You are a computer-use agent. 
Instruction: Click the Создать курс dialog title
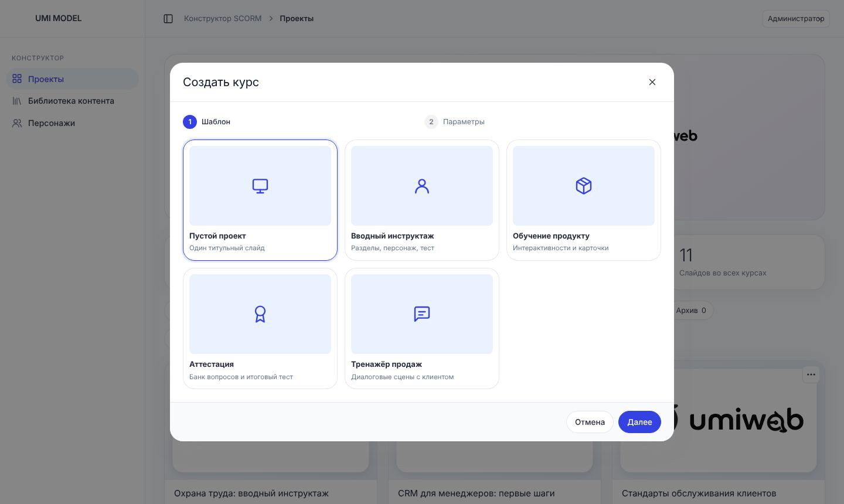click(221, 82)
